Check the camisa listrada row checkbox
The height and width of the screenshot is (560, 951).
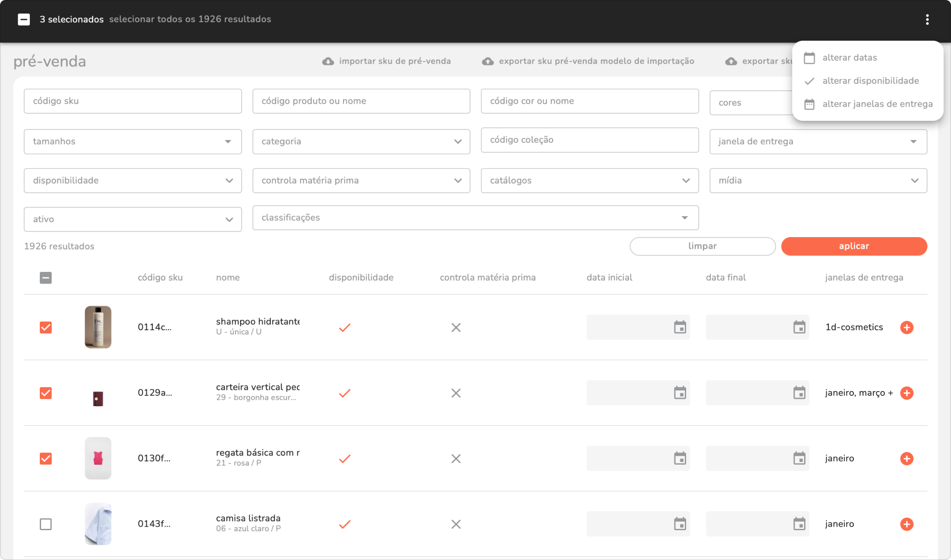point(46,524)
